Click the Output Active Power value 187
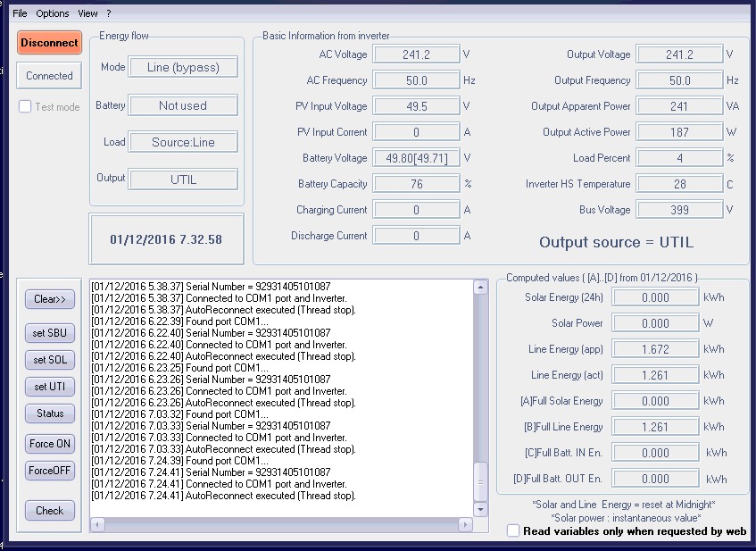Screen dimensions: 756x551 (680, 131)
